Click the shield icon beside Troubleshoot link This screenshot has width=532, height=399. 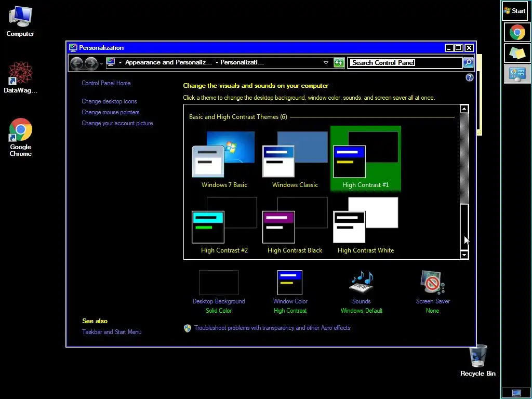(x=187, y=328)
